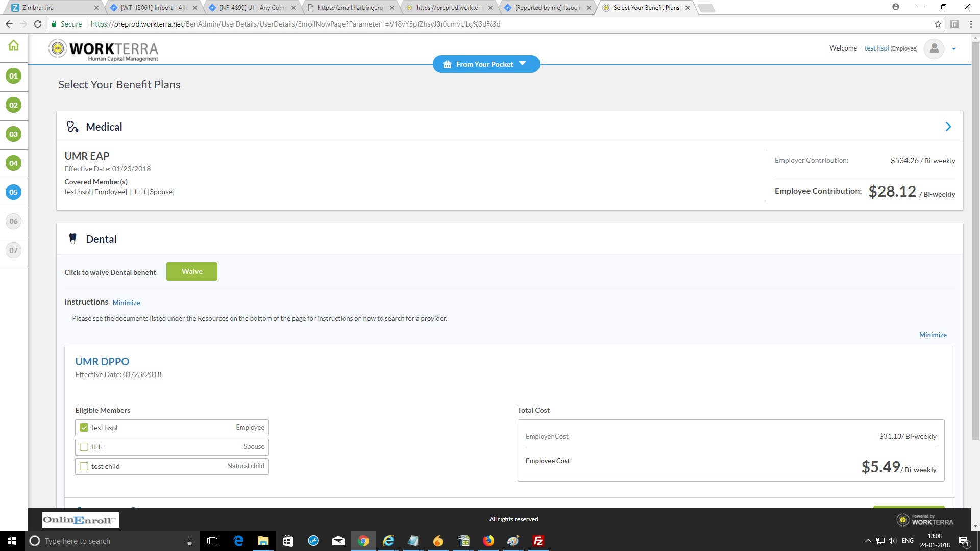
Task: Show hidden system tray icons
Action: [x=868, y=541]
